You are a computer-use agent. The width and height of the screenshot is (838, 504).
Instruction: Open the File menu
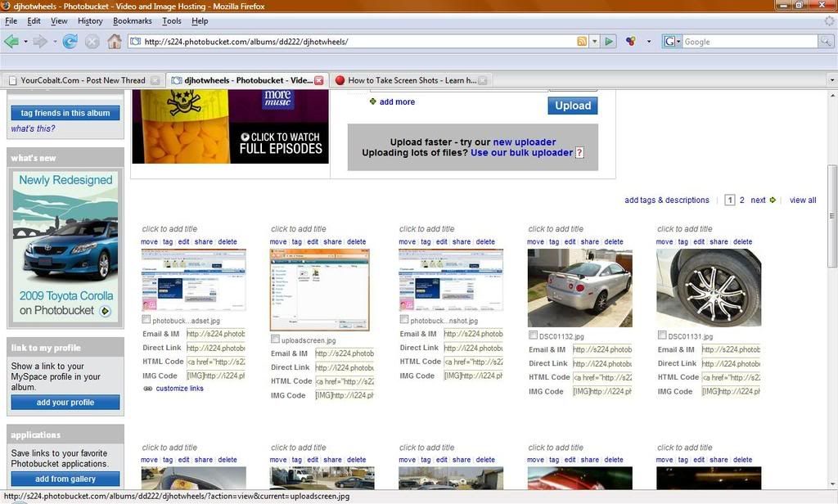(11, 20)
